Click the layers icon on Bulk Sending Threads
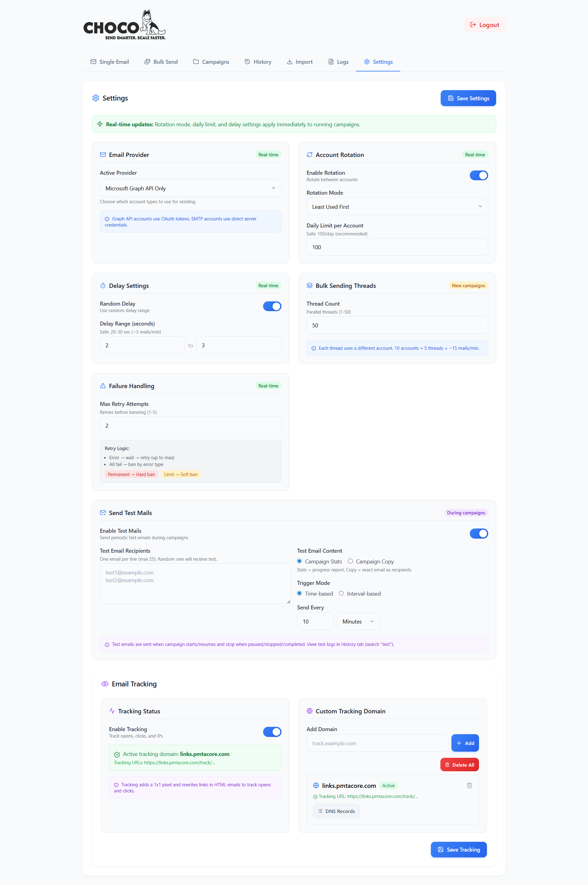The width and height of the screenshot is (588, 885). point(309,286)
